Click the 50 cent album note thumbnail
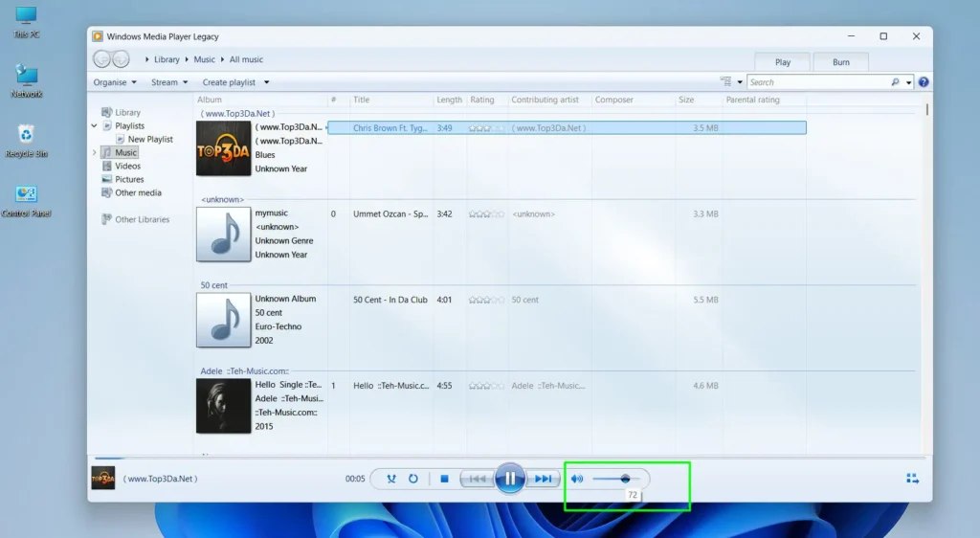This screenshot has width=980, height=538. pyautogui.click(x=223, y=320)
